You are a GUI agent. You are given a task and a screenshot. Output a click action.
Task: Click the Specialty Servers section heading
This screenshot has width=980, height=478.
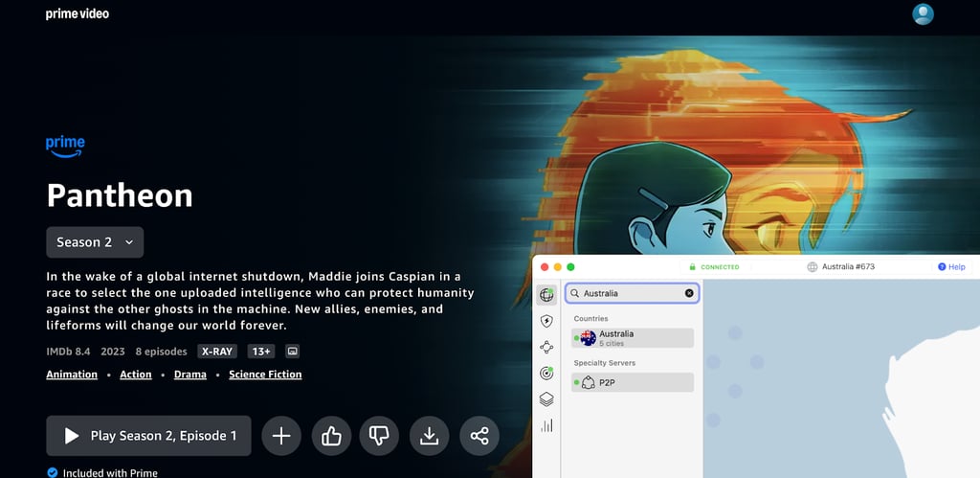click(605, 363)
